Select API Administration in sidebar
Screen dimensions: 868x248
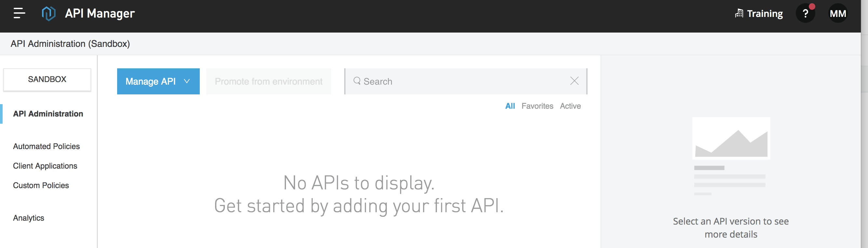(48, 114)
